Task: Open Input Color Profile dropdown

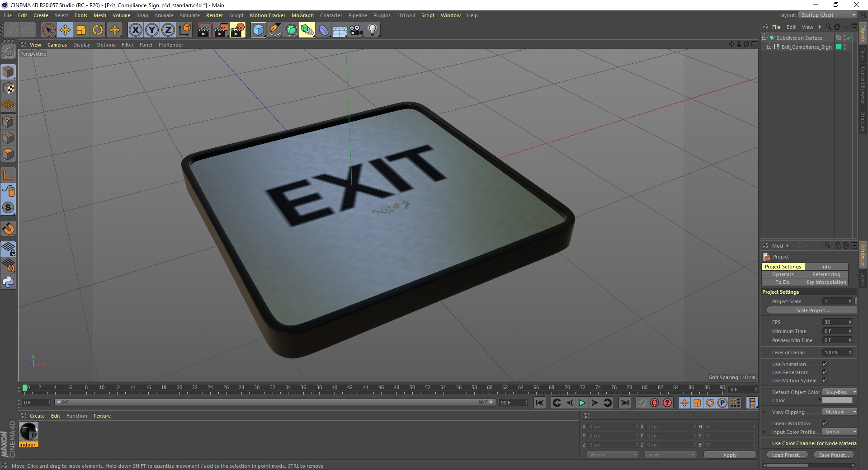Action: (840, 432)
